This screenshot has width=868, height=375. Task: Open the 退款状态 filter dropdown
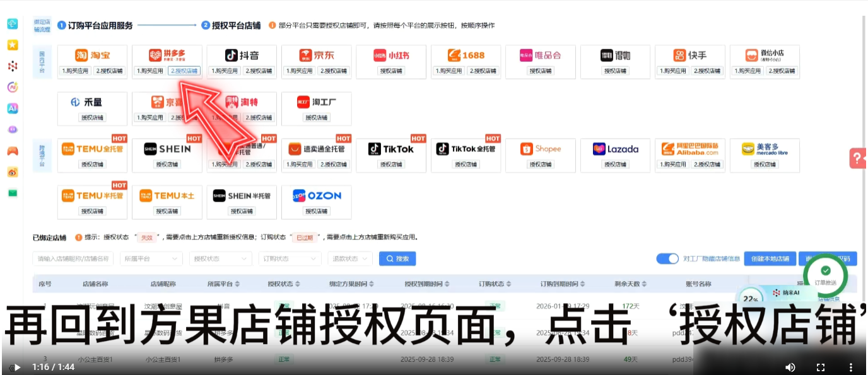tap(351, 258)
